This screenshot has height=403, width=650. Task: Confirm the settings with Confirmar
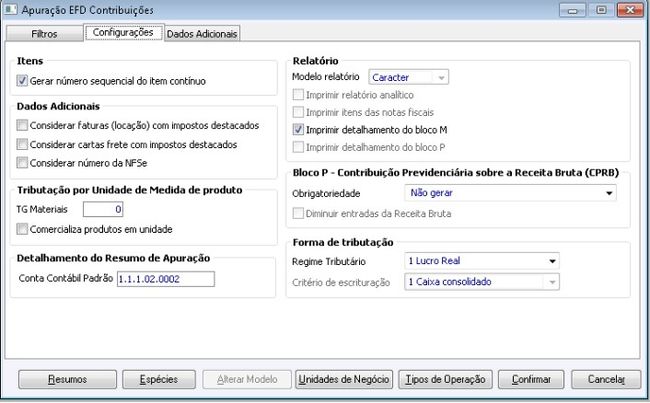[531, 379]
